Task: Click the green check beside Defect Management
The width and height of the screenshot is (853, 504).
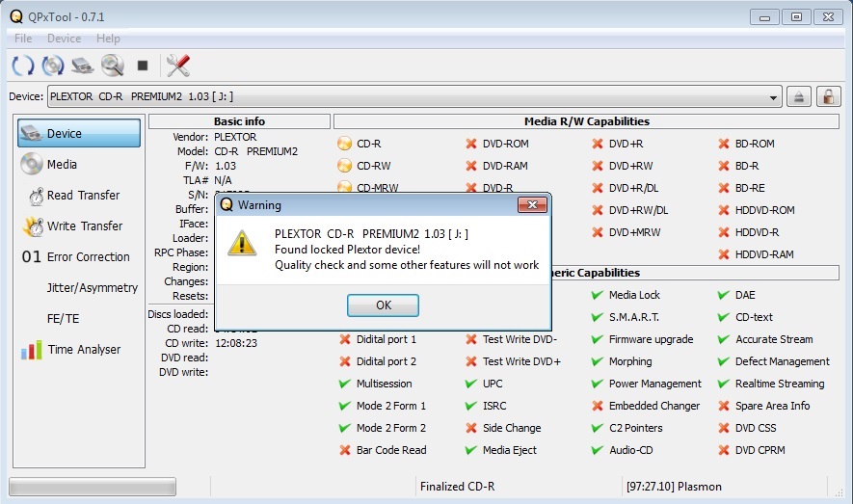Action: point(724,361)
